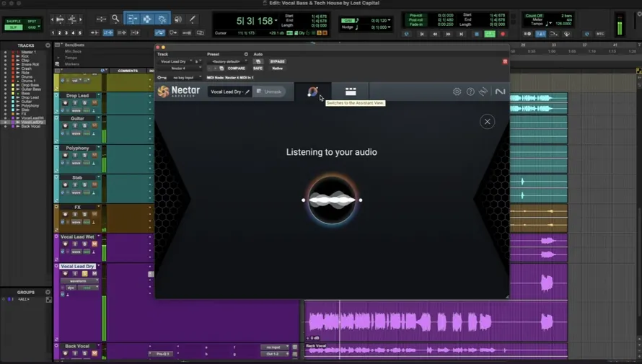Open Nectar help question mark

[470, 92]
